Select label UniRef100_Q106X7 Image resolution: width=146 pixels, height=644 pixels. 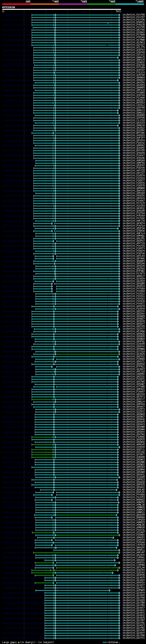pyautogui.click(x=134, y=608)
